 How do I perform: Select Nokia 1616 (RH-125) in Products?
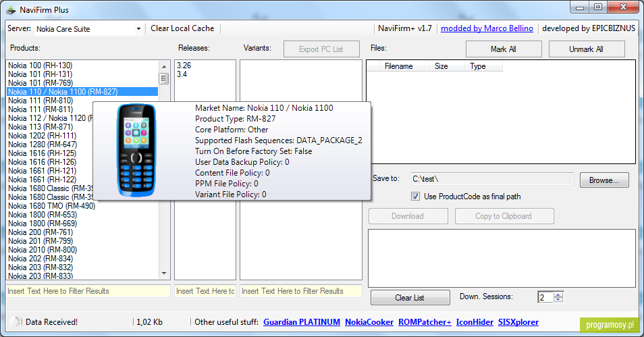tap(42, 153)
